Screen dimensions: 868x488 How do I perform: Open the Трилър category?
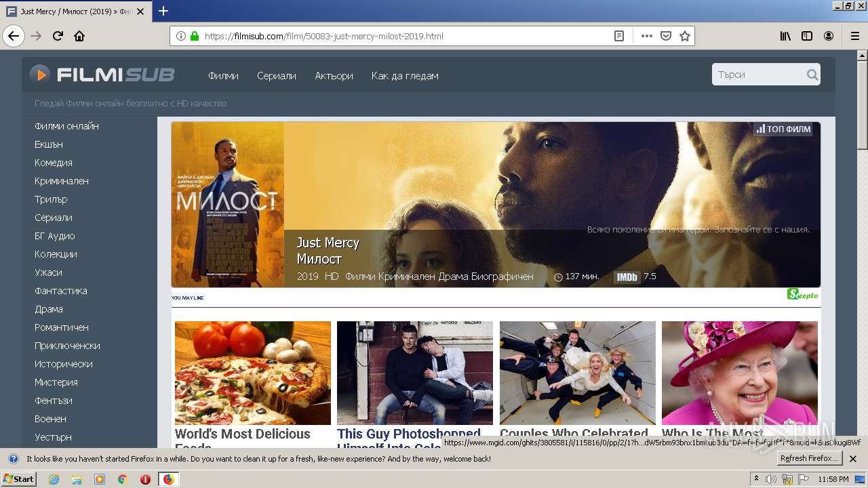(51, 199)
